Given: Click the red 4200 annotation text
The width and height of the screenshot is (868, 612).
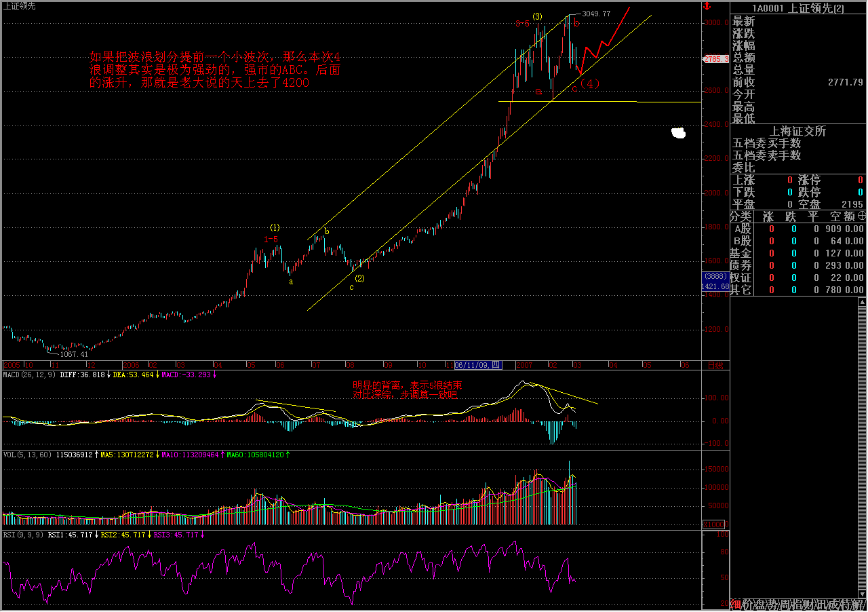Looking at the screenshot, I should (x=296, y=83).
